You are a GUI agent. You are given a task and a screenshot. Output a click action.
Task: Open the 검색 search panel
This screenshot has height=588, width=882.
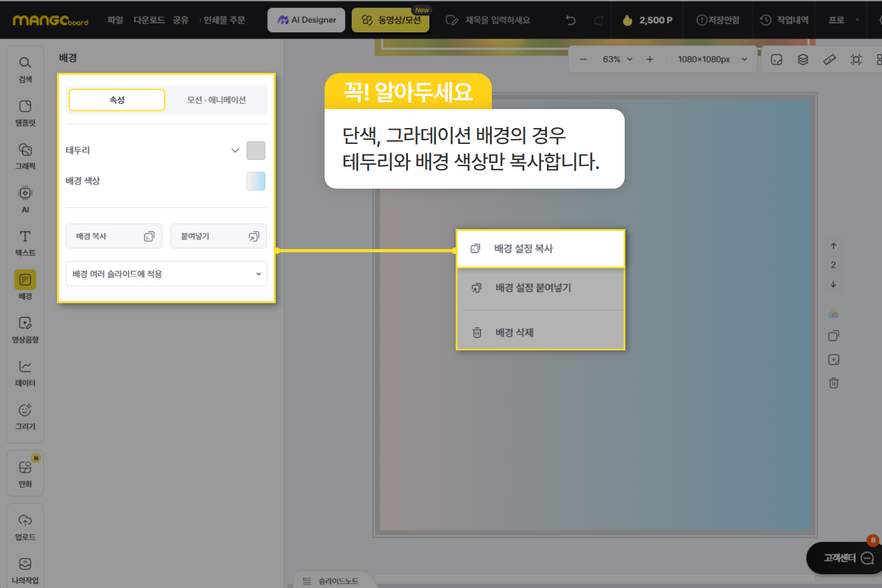tap(25, 69)
